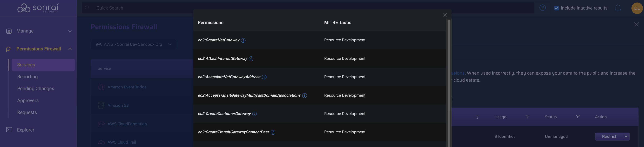Select AWS CloudFormation service row
Viewport: 644px width, 147px height.
142,124
